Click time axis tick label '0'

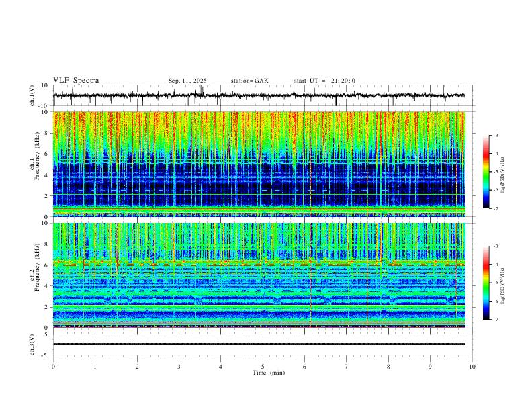(x=53, y=367)
